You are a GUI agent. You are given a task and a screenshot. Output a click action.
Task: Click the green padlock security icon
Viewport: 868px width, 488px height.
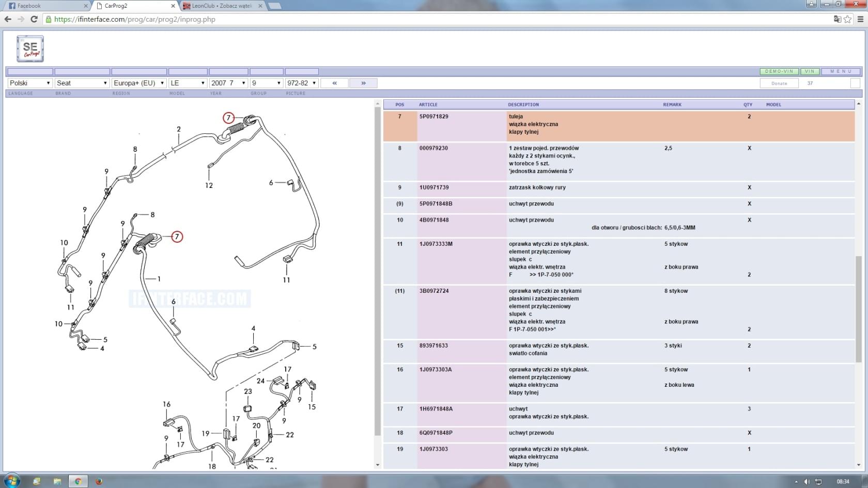click(49, 19)
